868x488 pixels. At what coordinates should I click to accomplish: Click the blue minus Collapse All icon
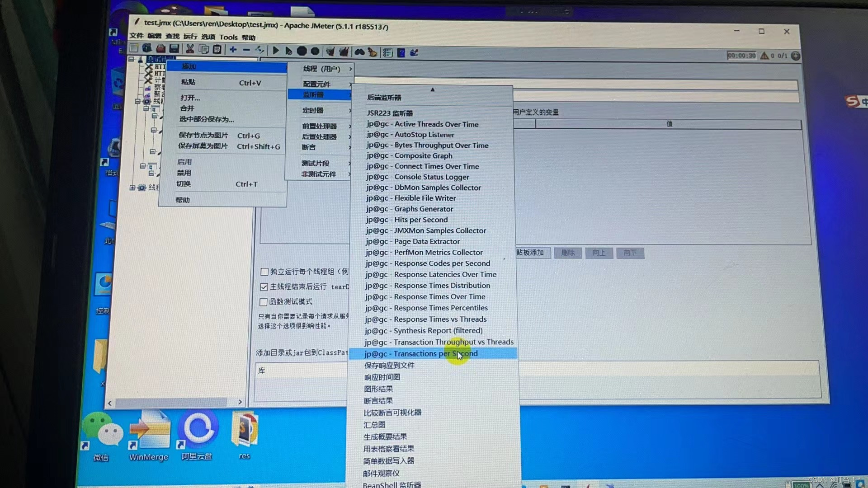point(246,50)
